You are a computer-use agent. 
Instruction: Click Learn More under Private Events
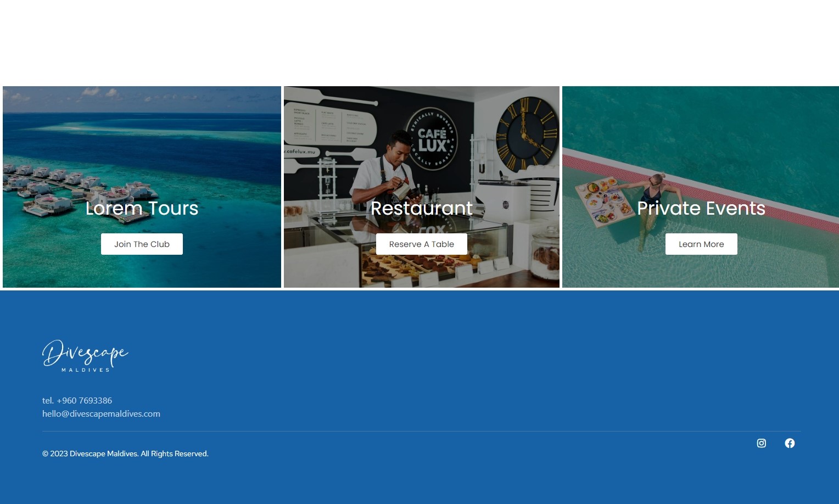[701, 244]
